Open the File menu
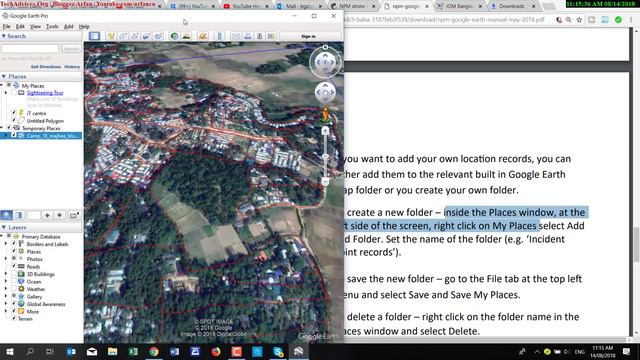The height and width of the screenshot is (360, 640). click(x=7, y=27)
